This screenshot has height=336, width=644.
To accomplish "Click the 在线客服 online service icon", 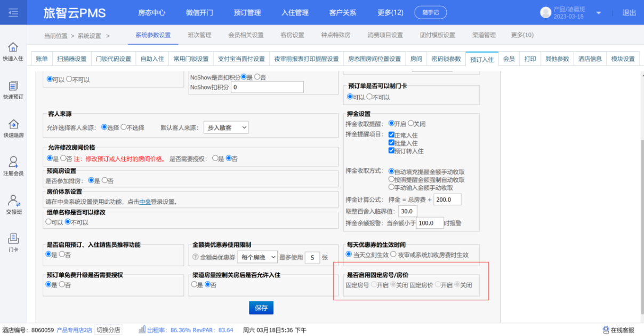I will [606, 330].
